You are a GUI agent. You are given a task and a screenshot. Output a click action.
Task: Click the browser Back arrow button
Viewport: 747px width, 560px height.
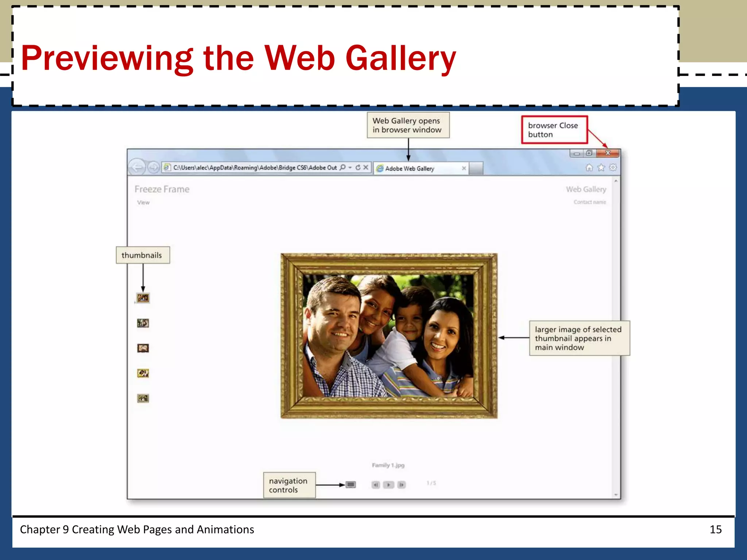point(137,167)
